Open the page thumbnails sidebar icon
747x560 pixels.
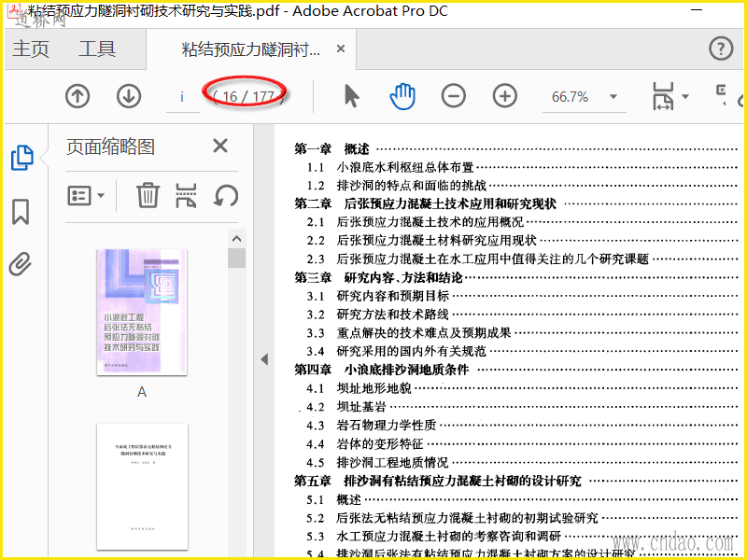click(21, 158)
